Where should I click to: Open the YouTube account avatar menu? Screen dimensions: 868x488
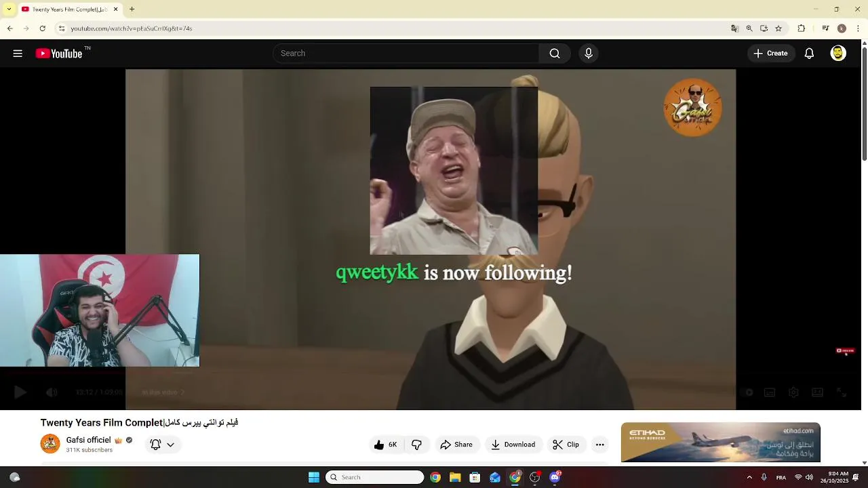838,54
